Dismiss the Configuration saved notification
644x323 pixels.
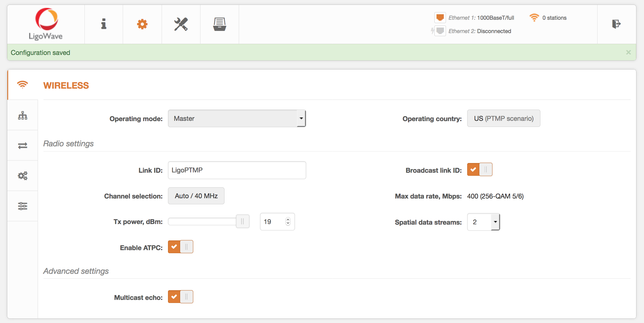tap(628, 52)
